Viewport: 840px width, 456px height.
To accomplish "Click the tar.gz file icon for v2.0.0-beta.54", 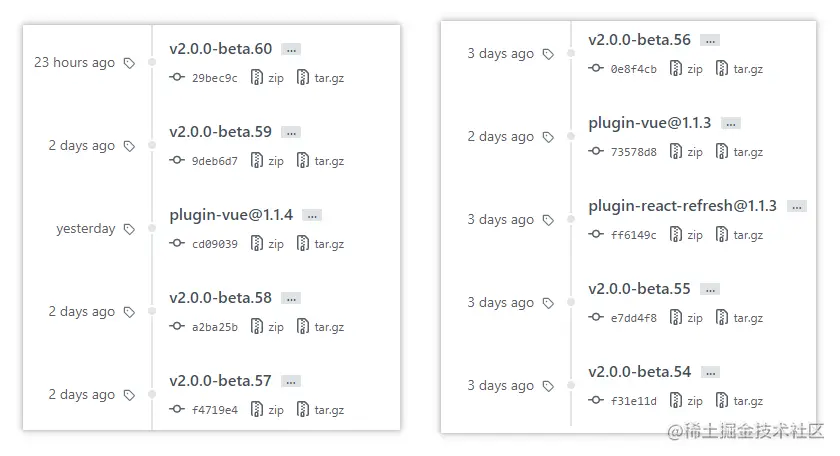I will click(722, 401).
